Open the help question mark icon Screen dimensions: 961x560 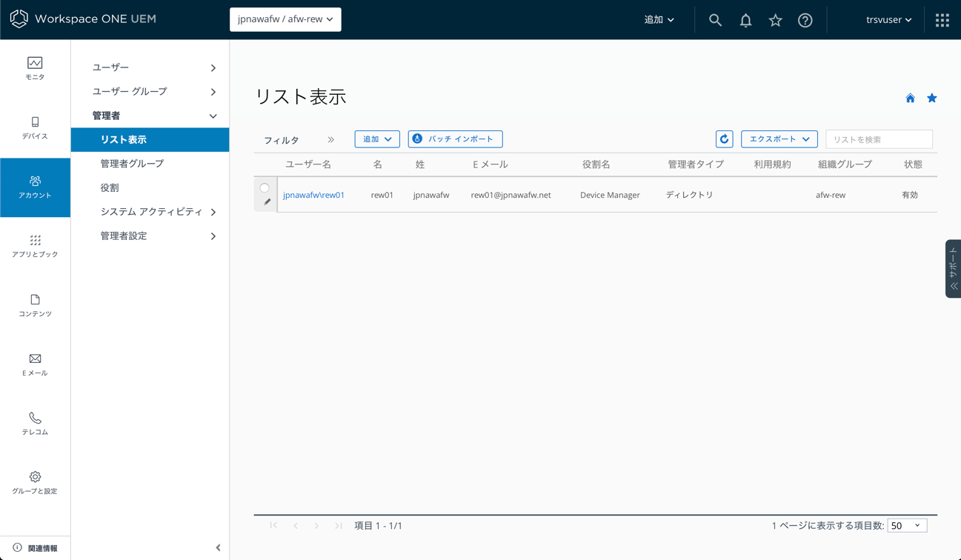pos(805,20)
